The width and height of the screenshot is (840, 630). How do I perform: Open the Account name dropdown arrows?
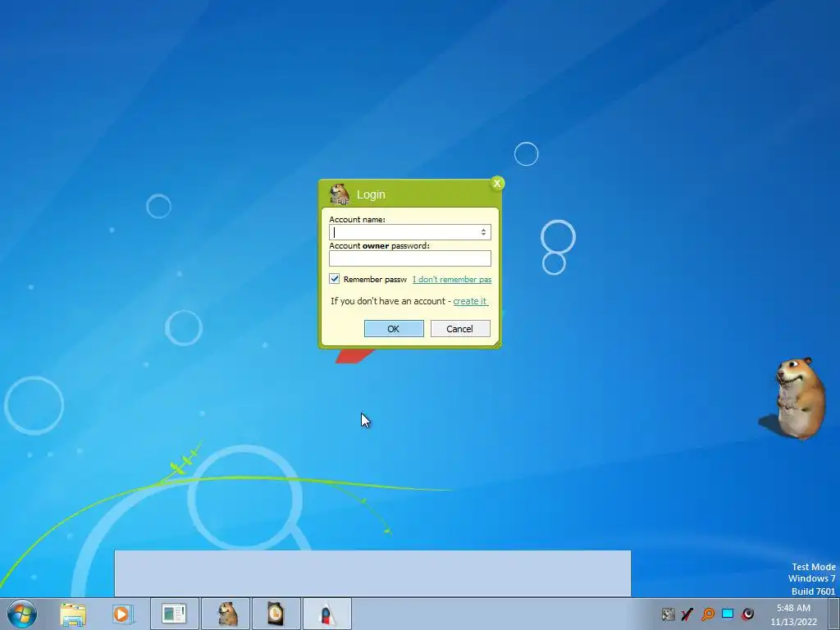pyautogui.click(x=483, y=232)
